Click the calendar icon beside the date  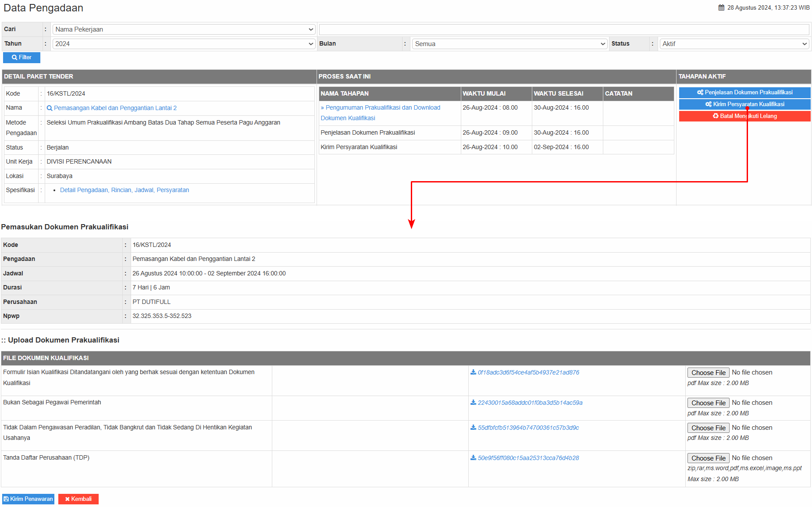721,8
